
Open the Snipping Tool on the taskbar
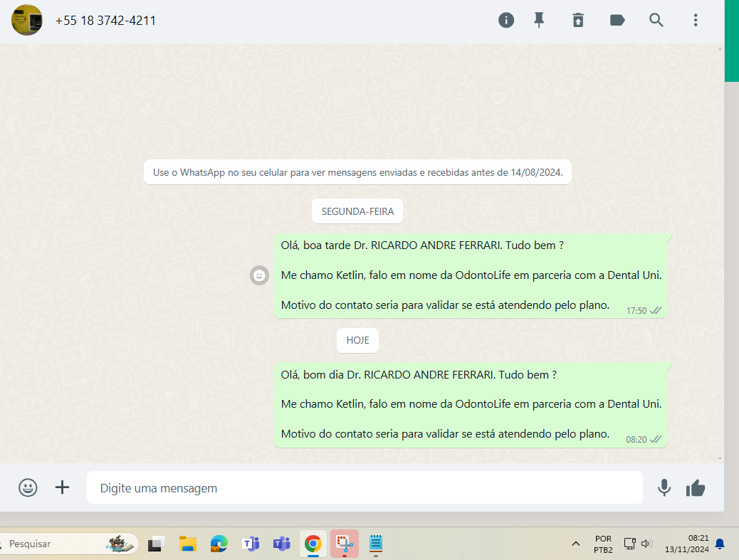(x=345, y=544)
